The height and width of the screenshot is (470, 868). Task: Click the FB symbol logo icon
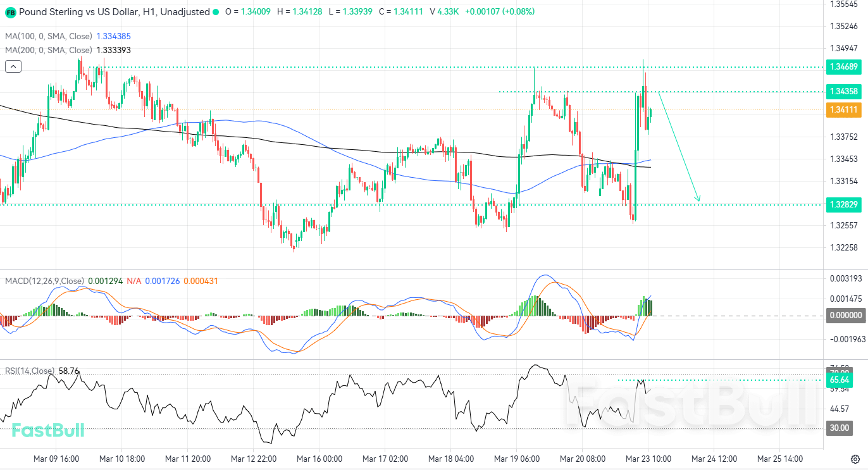(9, 12)
